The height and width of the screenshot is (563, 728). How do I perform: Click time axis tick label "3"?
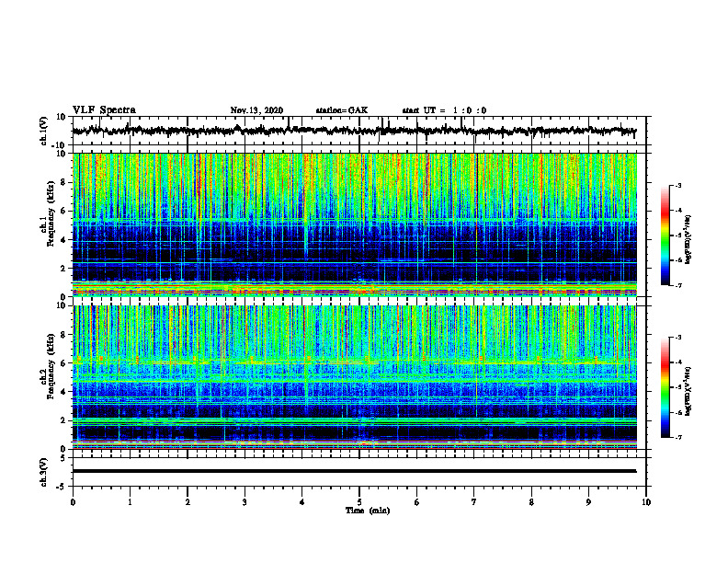[245, 502]
